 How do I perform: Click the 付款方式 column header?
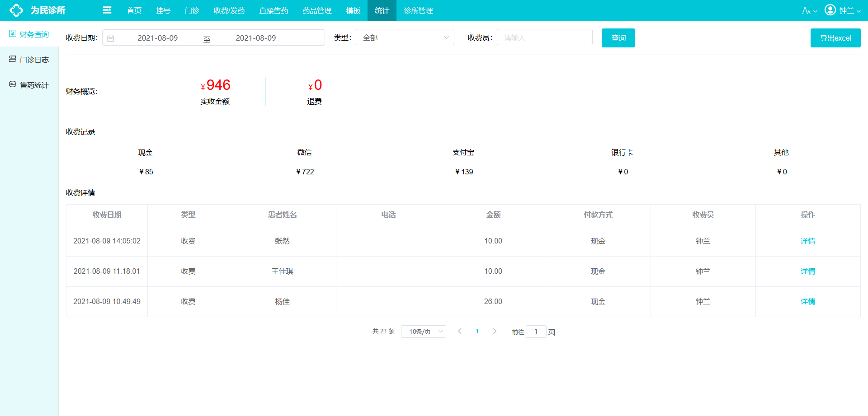[598, 215]
